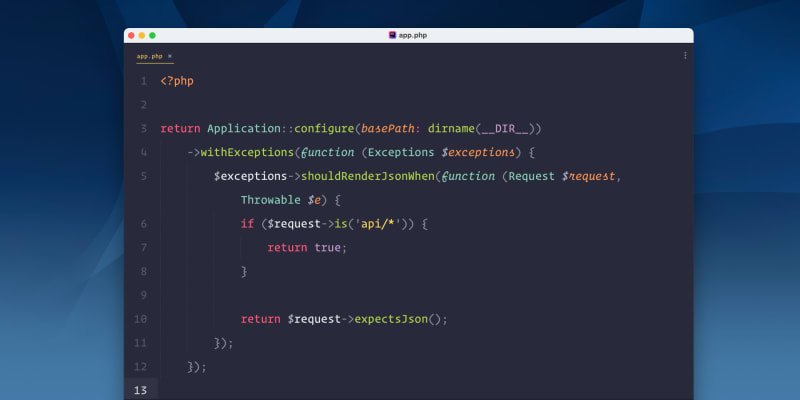
Task: Click the PhpStorm file icon in title bar
Action: tap(393, 35)
